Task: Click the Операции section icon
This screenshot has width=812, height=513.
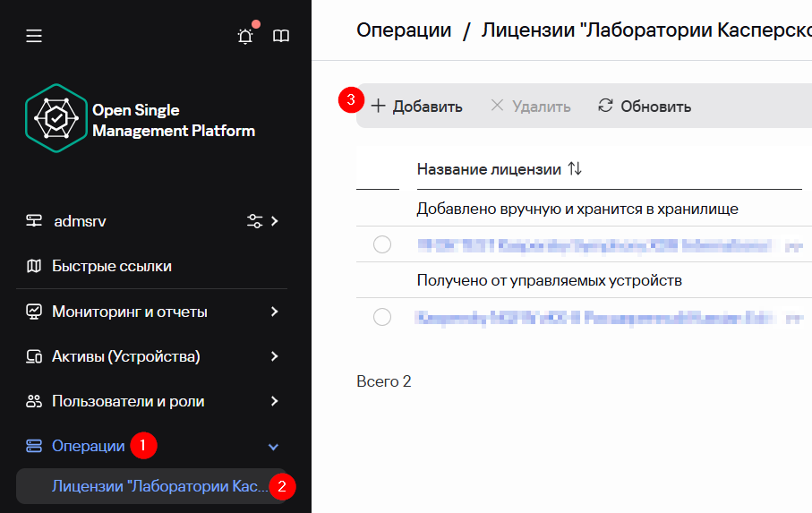Action: tap(34, 446)
